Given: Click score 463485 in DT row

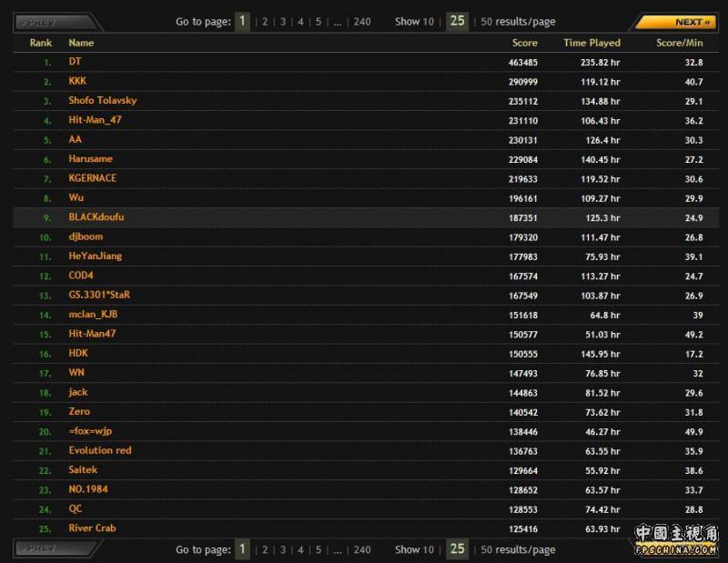Looking at the screenshot, I should tap(522, 62).
